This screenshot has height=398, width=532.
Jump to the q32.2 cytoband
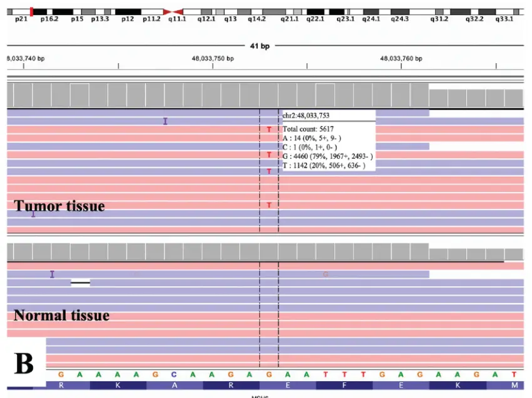pos(474,19)
